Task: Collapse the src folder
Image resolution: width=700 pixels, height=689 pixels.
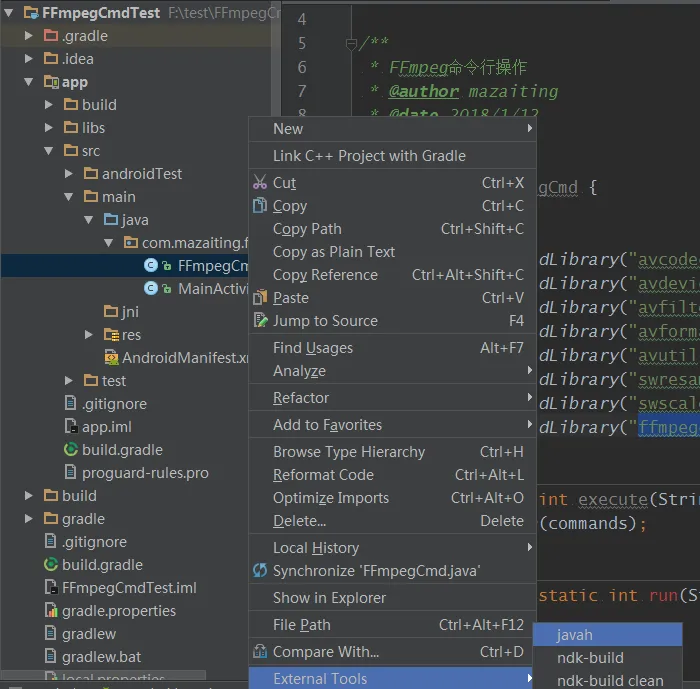Action: [49, 151]
